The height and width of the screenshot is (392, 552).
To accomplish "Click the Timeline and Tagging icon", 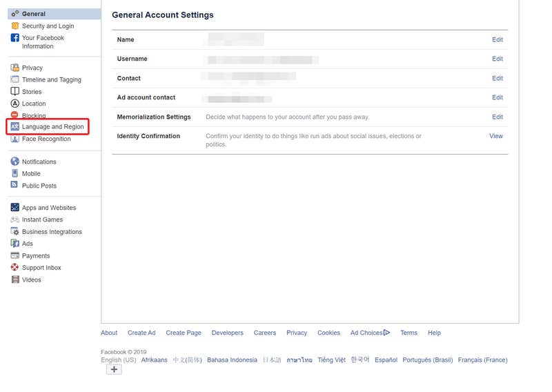I will 14,79.
